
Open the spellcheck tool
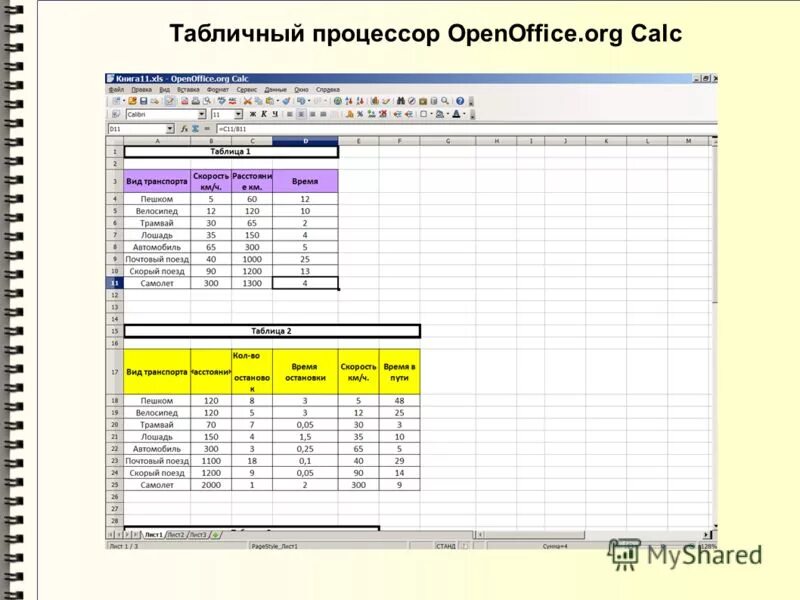(x=221, y=100)
